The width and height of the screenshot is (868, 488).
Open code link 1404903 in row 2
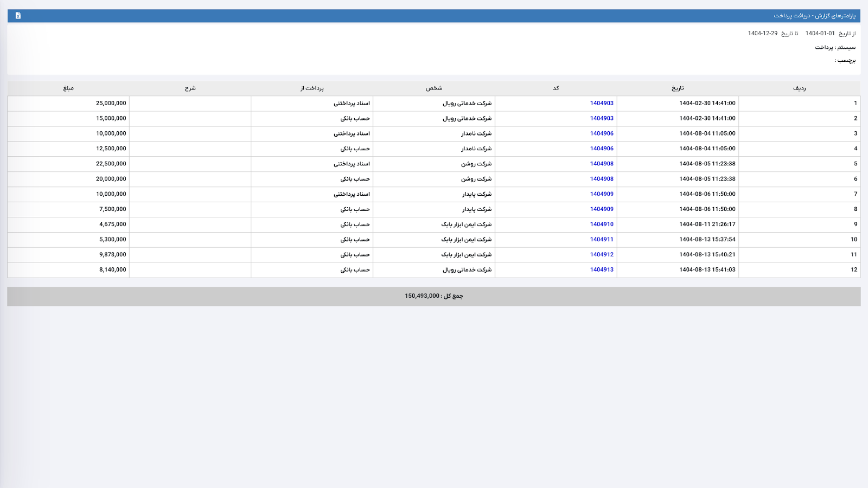coord(602,118)
